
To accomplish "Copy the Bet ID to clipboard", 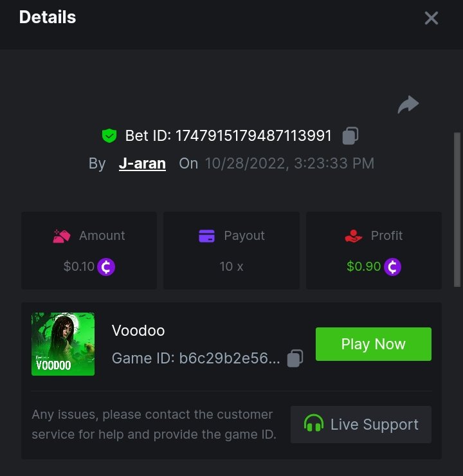I will (350, 136).
